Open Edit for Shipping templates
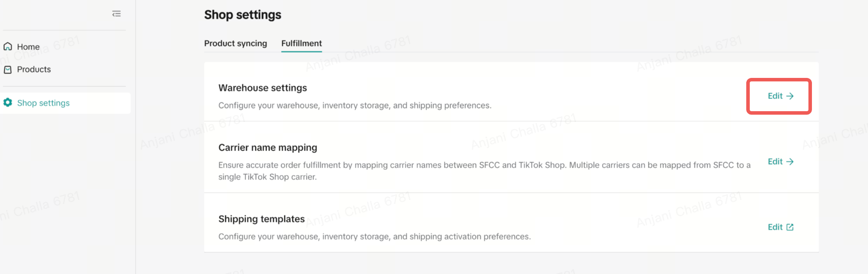Image resolution: width=868 pixels, height=274 pixels. (775, 227)
